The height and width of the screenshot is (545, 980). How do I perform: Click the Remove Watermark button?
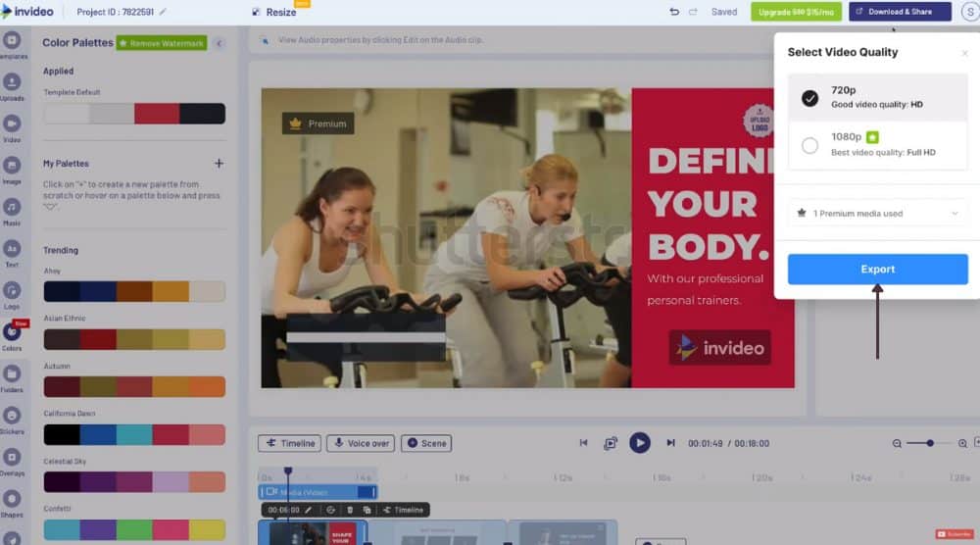coord(162,43)
